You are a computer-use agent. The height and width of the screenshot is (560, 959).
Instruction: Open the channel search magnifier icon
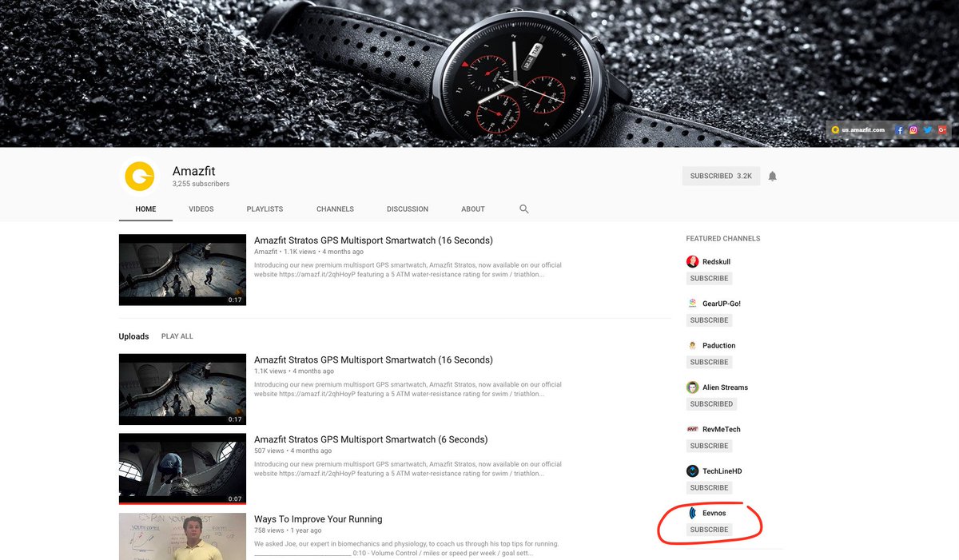point(524,209)
